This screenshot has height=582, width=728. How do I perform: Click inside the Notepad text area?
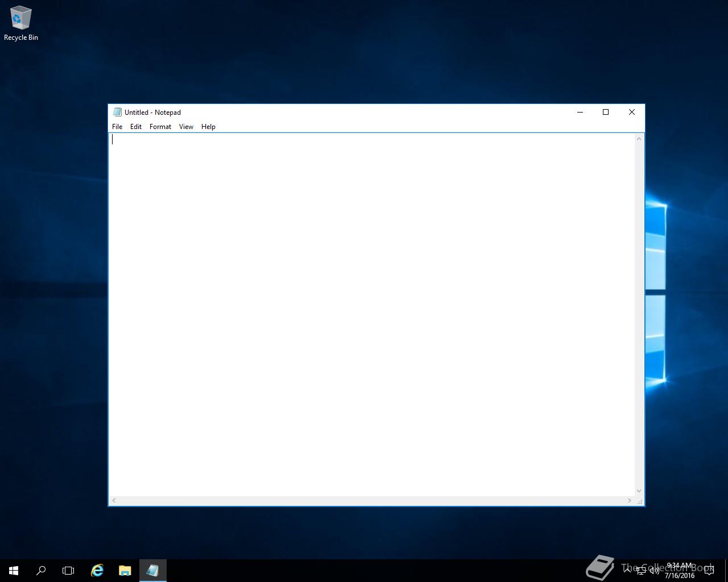(x=371, y=314)
